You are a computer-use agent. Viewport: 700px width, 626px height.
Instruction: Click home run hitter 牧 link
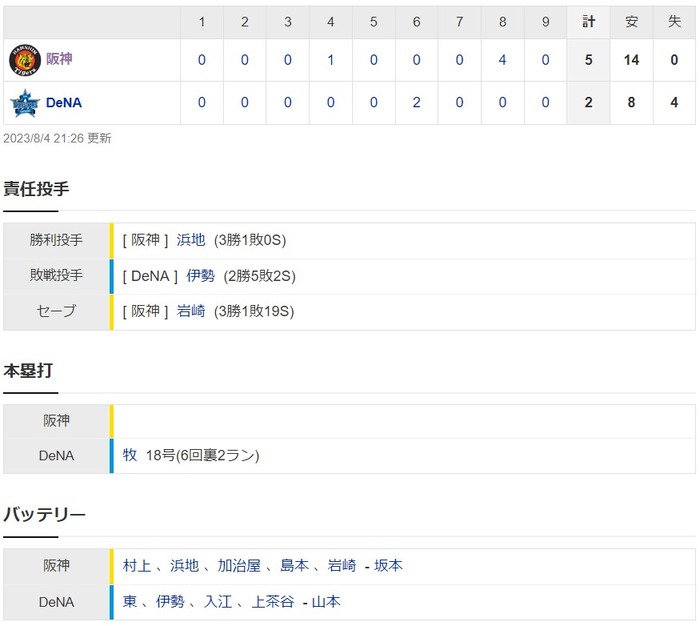pos(130,455)
